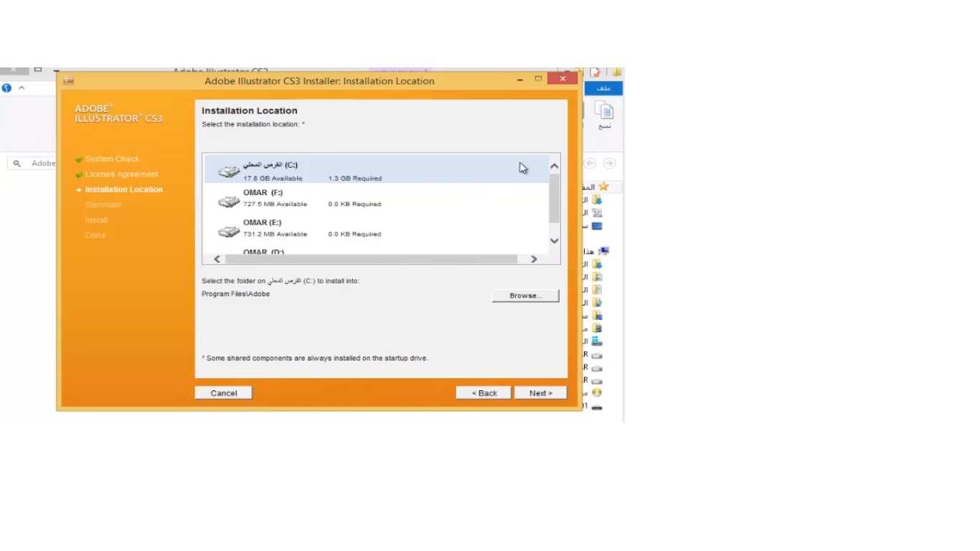The height and width of the screenshot is (551, 980).
Task: Click the drive icon beside OMAR (E:)
Action: tap(229, 231)
